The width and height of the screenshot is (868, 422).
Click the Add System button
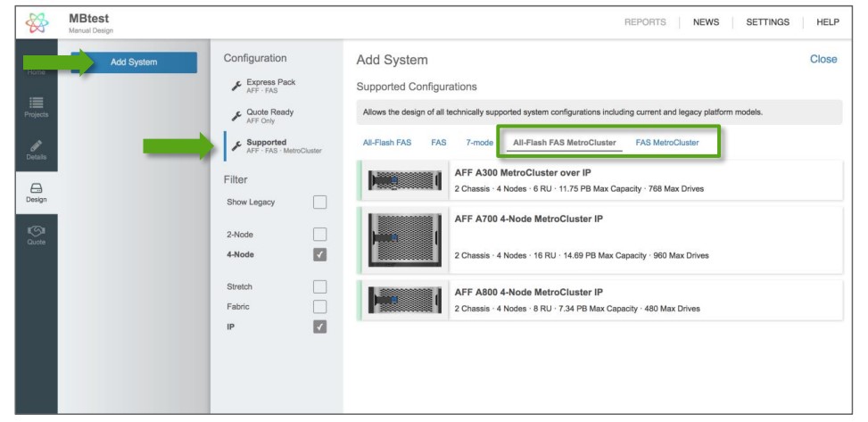click(136, 62)
